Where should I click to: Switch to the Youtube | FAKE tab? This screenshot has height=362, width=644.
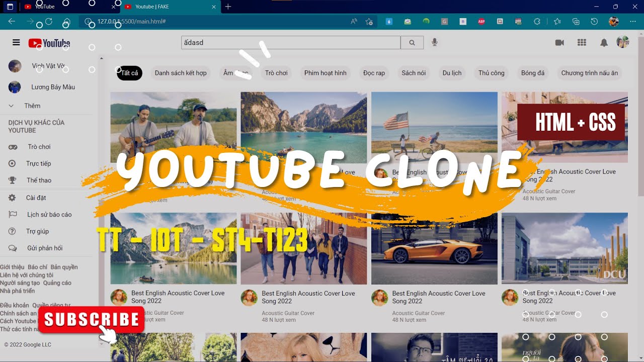pyautogui.click(x=170, y=7)
